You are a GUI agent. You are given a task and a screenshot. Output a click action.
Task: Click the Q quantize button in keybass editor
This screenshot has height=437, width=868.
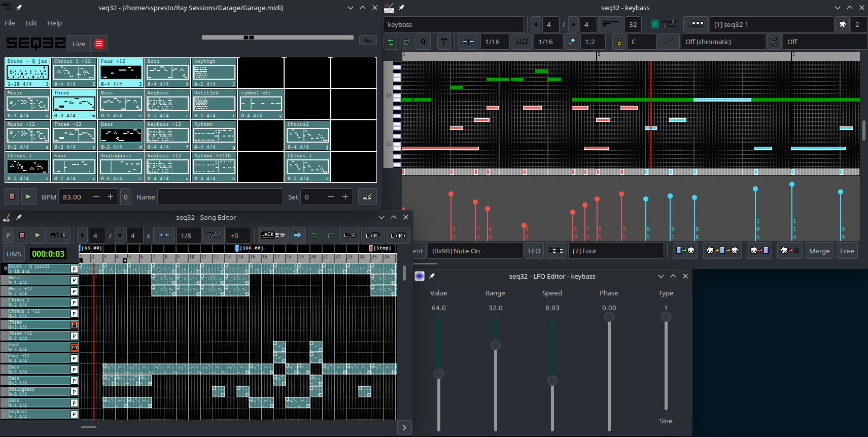click(x=423, y=42)
